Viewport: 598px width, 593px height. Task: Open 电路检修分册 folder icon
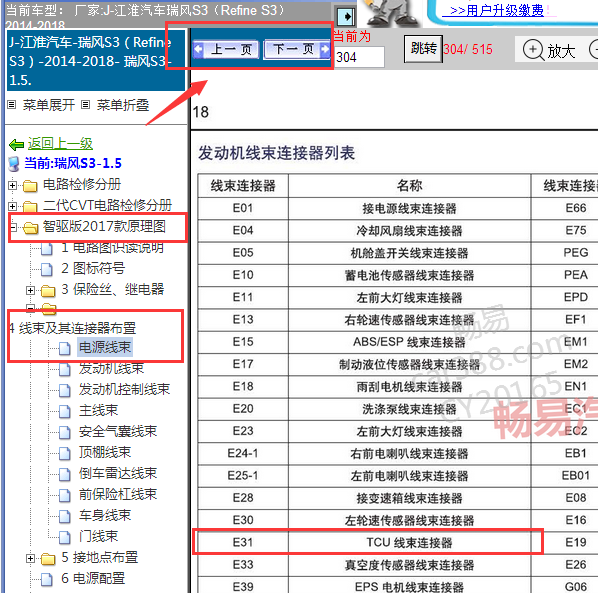pos(30,186)
